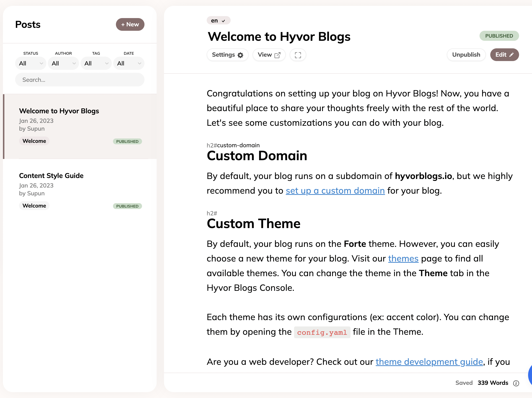Click Welcome tag on Content Style Guide
This screenshot has width=532, height=398.
pos(34,206)
